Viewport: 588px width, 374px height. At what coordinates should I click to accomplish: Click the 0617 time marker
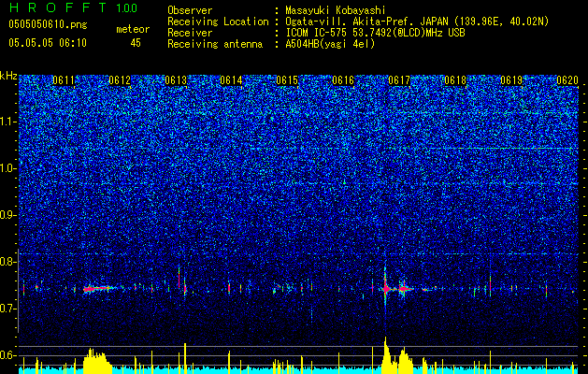coord(399,80)
